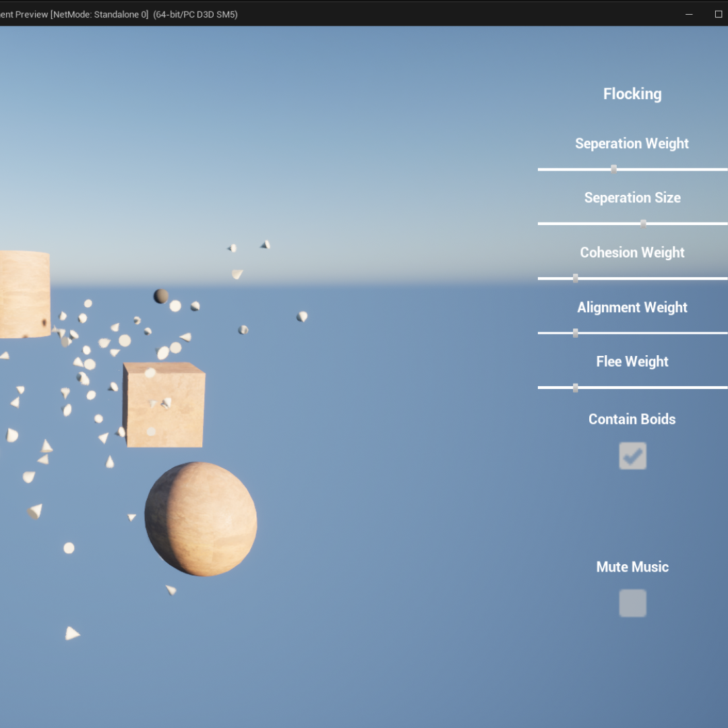This screenshot has width=728, height=728.
Task: Select the large wooden sphere obstacle
Action: [201, 519]
